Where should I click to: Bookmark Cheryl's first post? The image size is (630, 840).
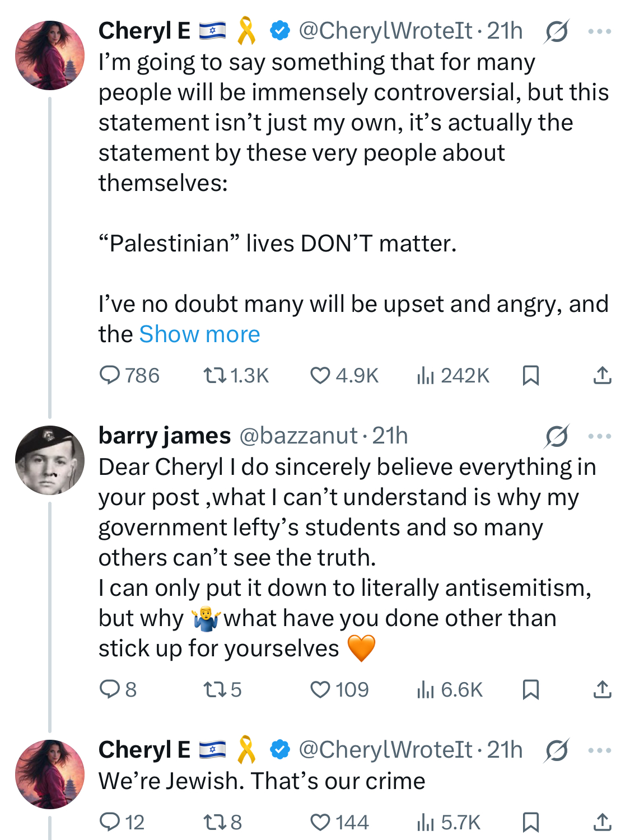tap(530, 375)
